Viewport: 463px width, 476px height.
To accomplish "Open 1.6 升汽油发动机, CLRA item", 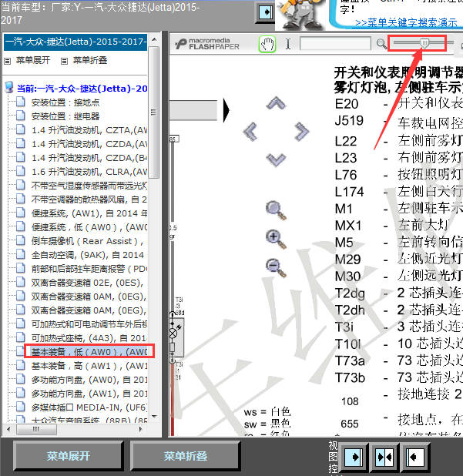I will (x=89, y=172).
